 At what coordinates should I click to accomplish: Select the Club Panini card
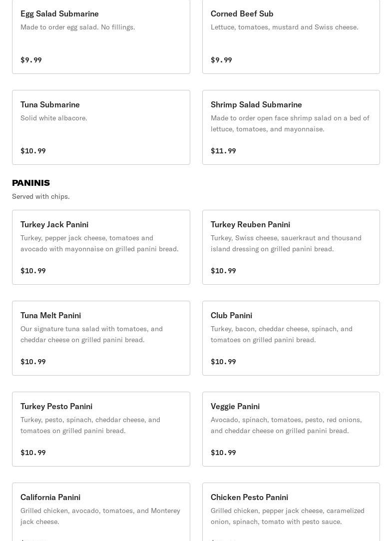click(291, 338)
